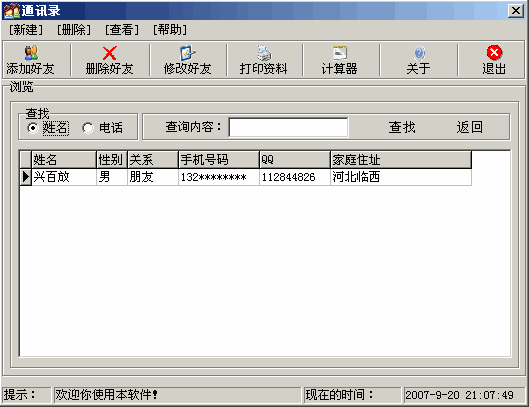Click the status text 欢迎你使用本软件
This screenshot has width=529, height=407.
coord(106,395)
